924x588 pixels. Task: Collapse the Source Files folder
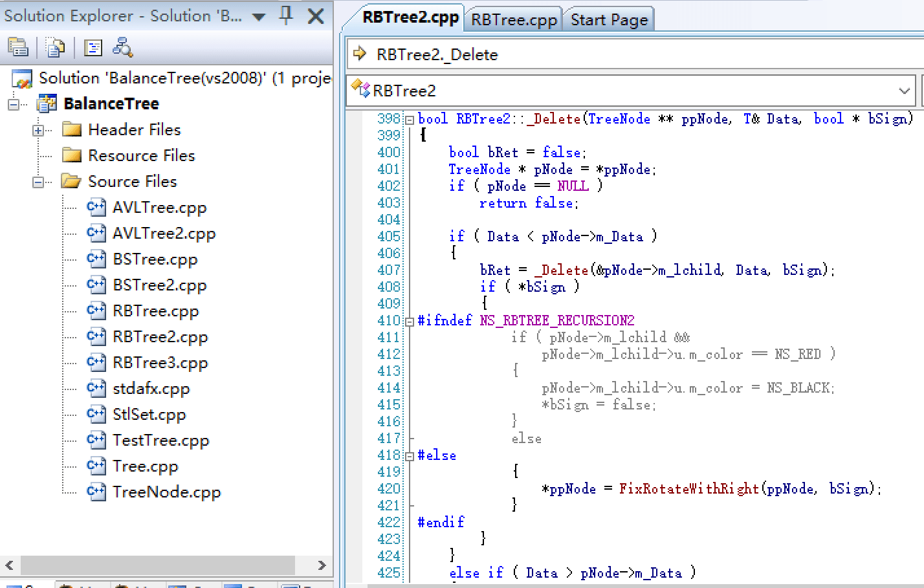38,182
